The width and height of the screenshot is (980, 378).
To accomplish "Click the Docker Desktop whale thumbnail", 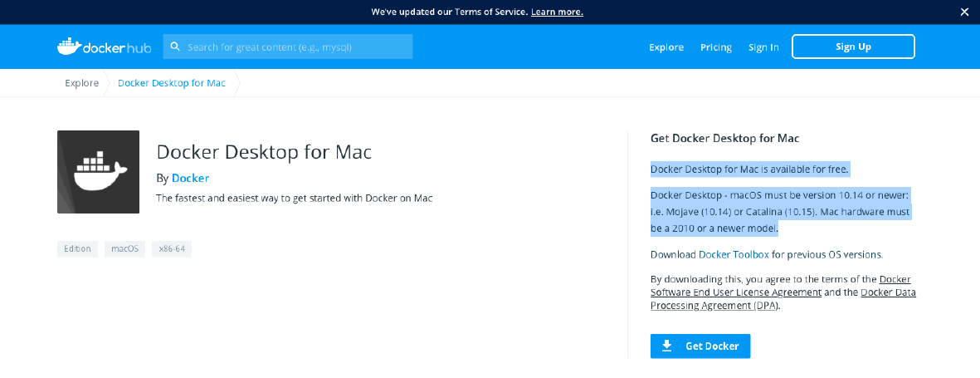I will tap(98, 172).
